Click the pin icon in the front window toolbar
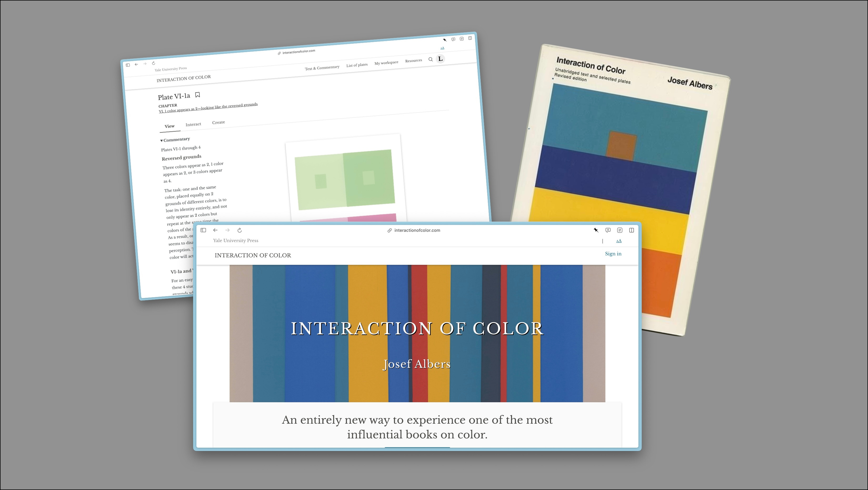 coord(596,230)
